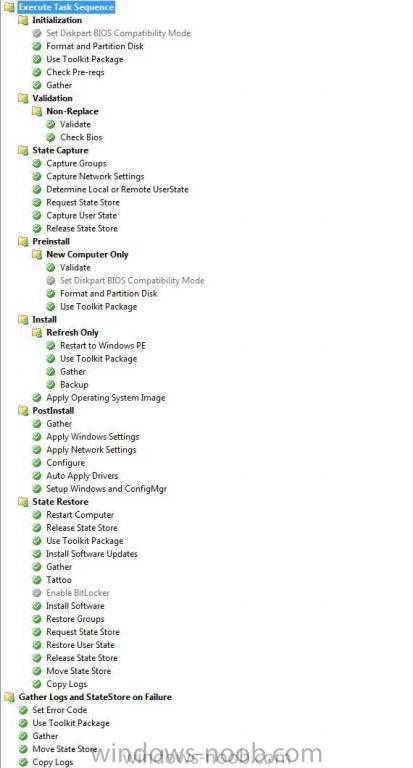Click grey icon of Set Diskpart BIOS Compatibility Mode under Initialization

pyautogui.click(x=37, y=33)
